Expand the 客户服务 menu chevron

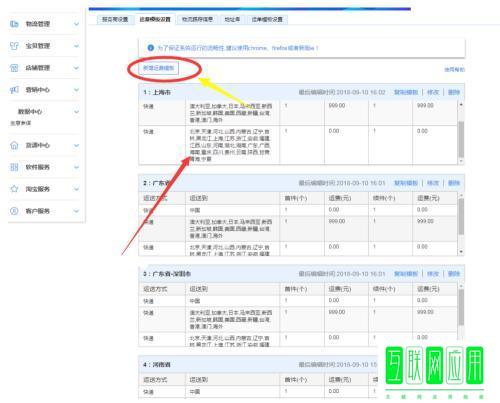click(76, 211)
